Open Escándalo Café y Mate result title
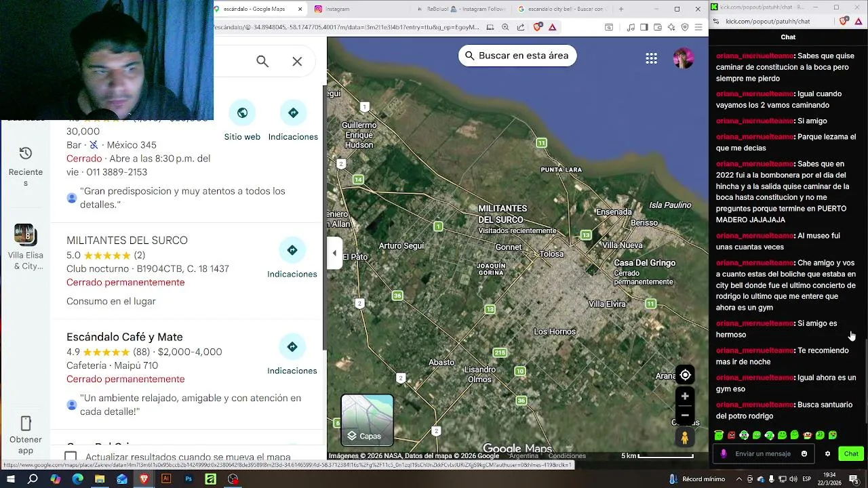The width and height of the screenshot is (868, 488). [x=125, y=337]
